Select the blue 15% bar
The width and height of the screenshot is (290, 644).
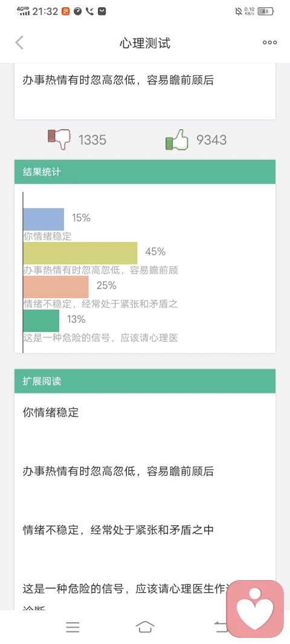[43, 219]
